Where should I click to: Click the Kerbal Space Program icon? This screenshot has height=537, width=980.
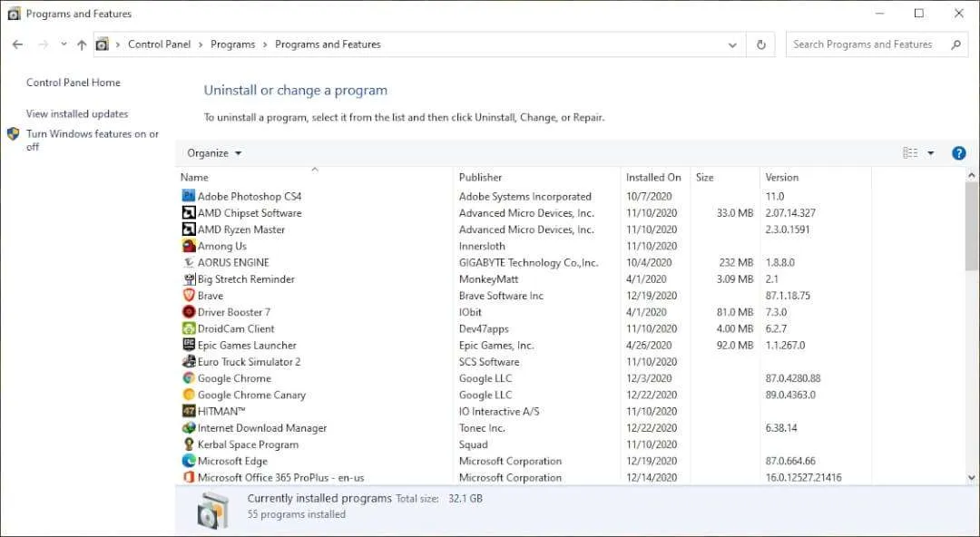188,444
